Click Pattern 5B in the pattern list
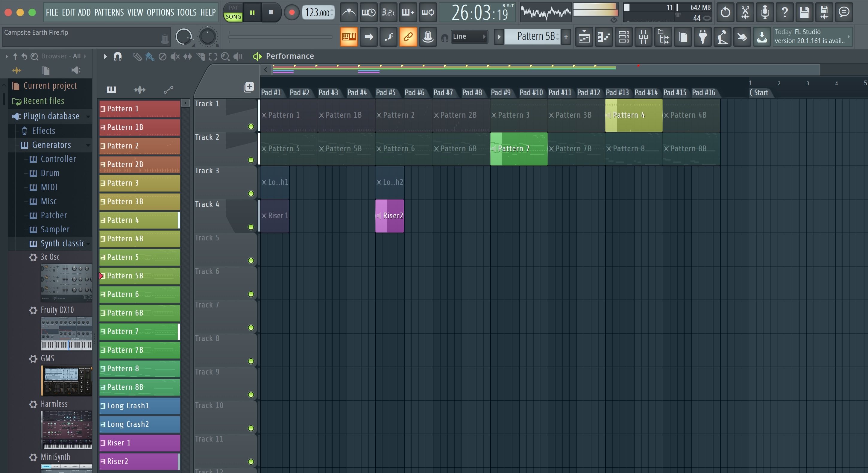Viewport: 868px width, 473px height. tap(140, 275)
